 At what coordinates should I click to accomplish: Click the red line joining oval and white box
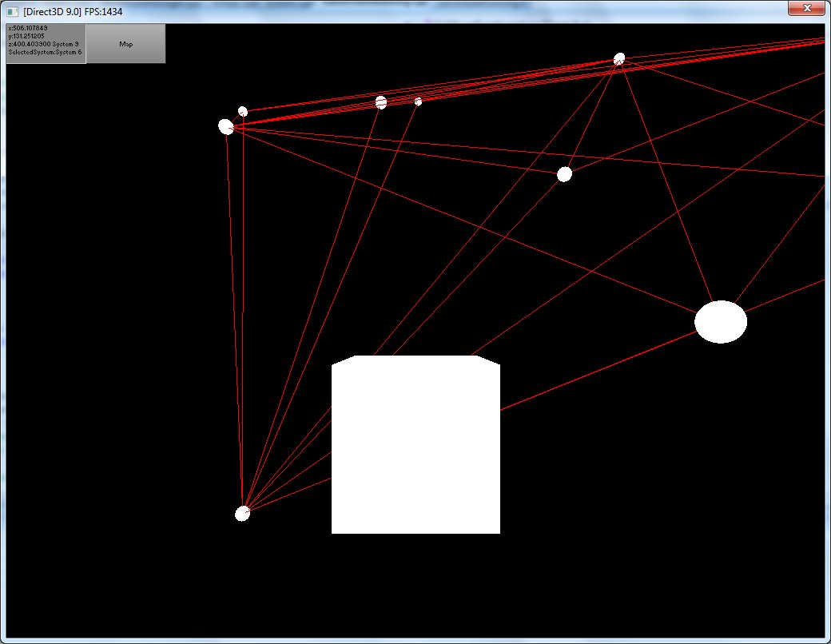click(599, 372)
